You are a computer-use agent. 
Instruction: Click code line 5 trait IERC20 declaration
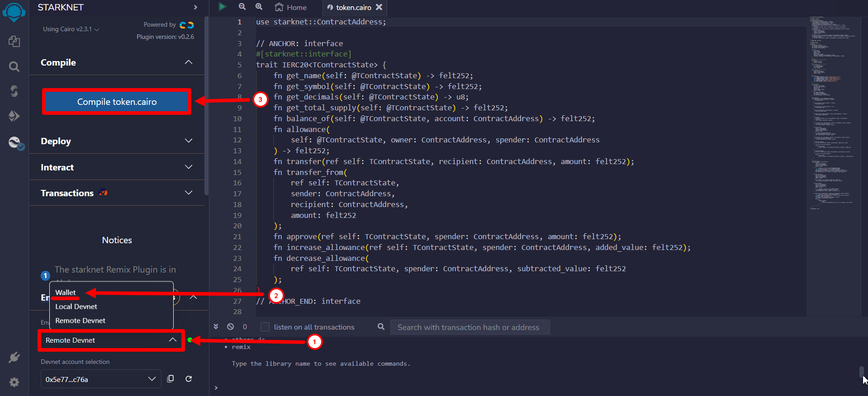(x=321, y=65)
